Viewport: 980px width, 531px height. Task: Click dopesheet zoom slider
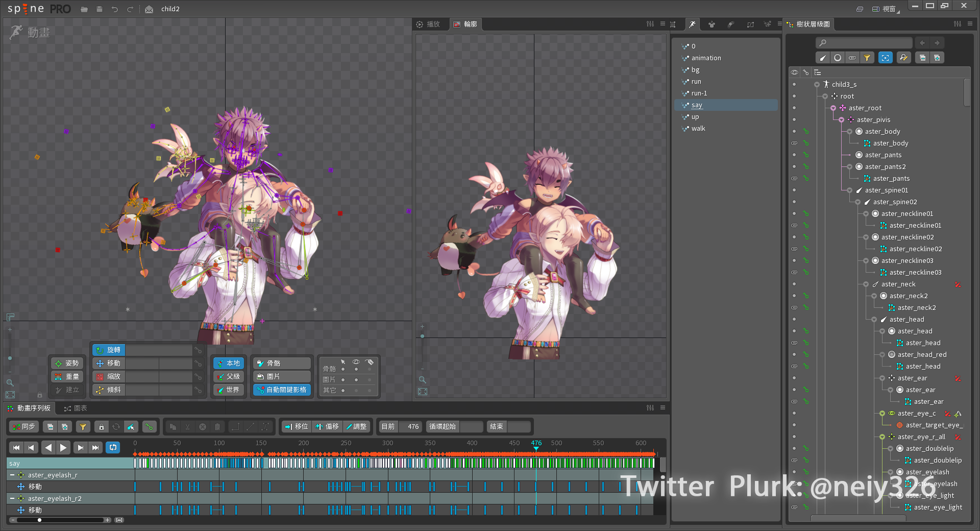(x=60, y=520)
